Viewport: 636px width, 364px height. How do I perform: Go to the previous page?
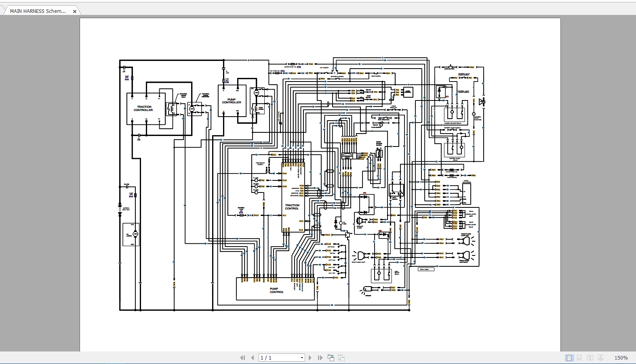pyautogui.click(x=253, y=358)
